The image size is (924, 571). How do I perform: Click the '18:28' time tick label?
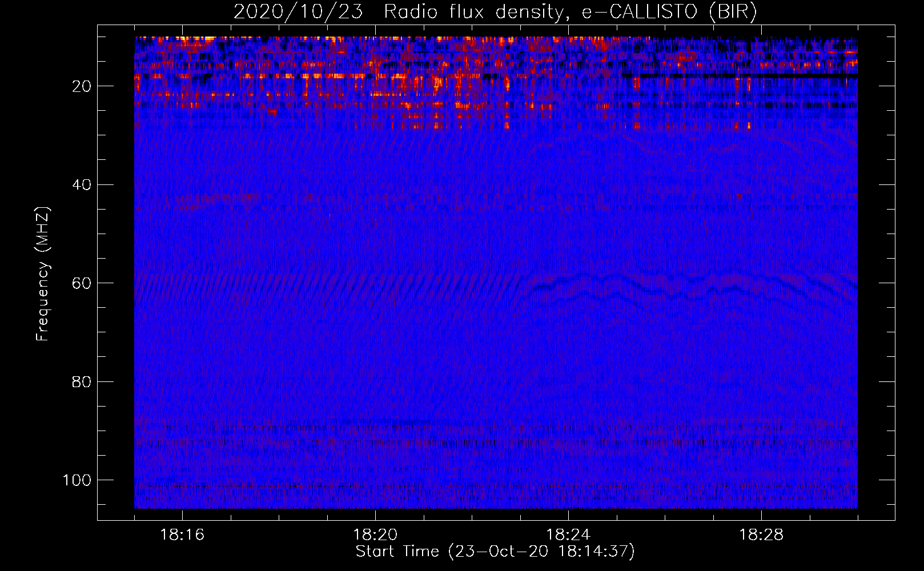(x=761, y=535)
